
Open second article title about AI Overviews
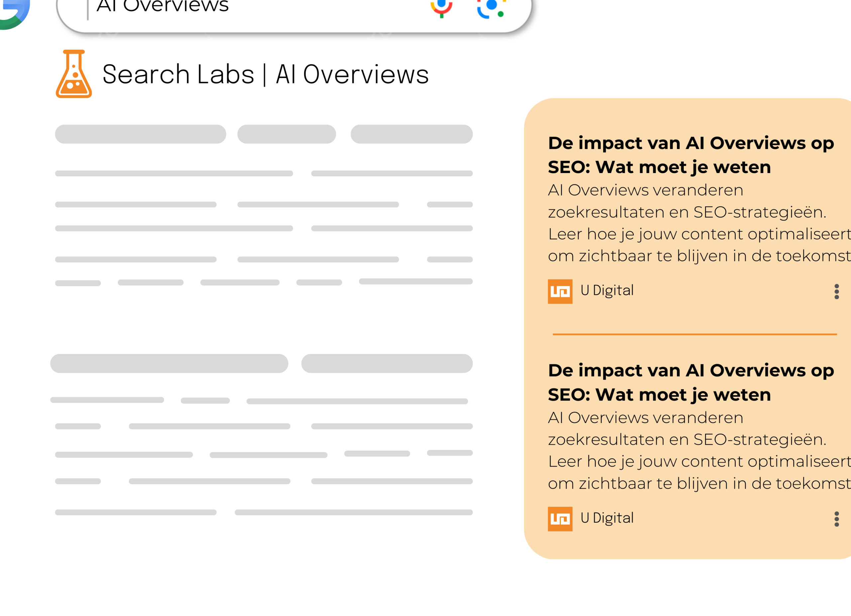tap(691, 383)
